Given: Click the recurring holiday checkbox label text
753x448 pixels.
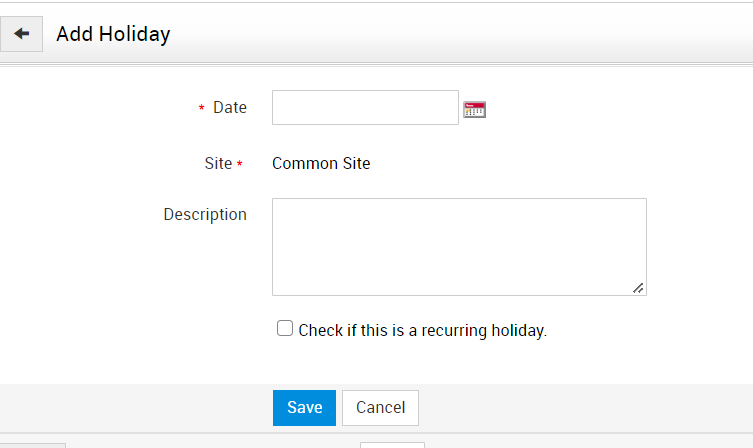Looking at the screenshot, I should (422, 330).
